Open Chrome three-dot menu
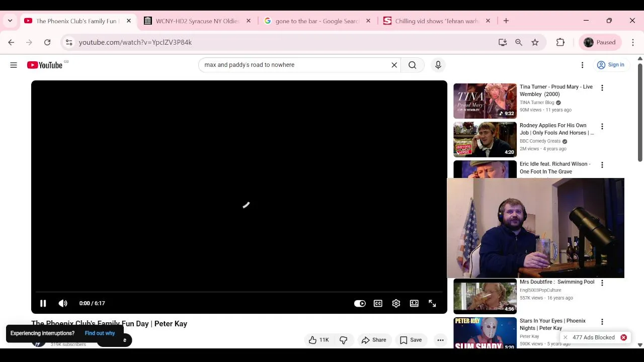Screen dimensions: 644x362 tap(633, 42)
